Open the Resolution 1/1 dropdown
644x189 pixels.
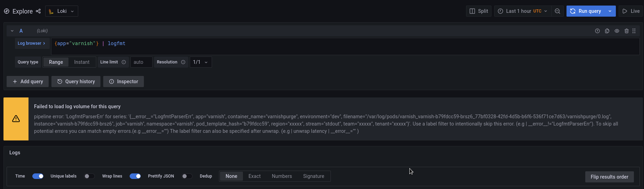click(x=201, y=62)
